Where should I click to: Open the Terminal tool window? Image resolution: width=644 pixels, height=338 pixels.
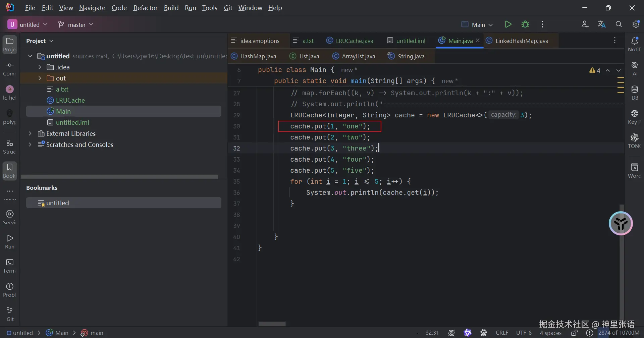[10, 266]
